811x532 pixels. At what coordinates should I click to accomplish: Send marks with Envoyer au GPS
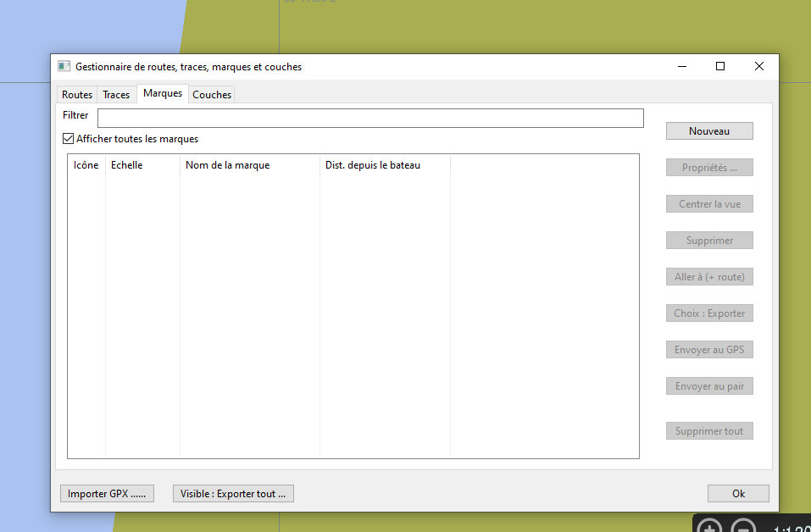[x=708, y=349]
